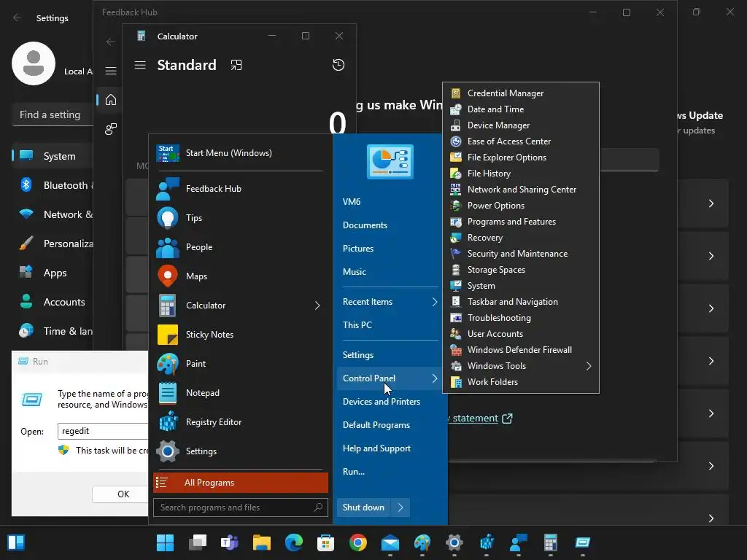Viewport: 747px width, 560px height.
Task: Click the user picture in start menu
Action: pyautogui.click(x=390, y=162)
